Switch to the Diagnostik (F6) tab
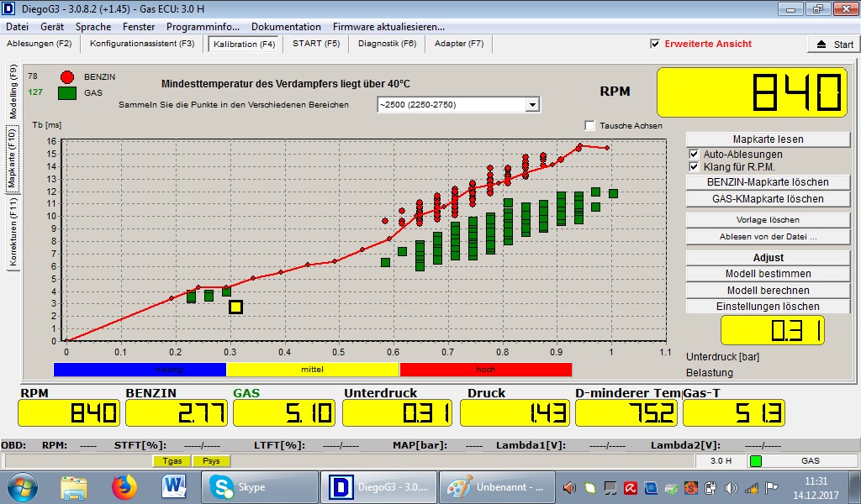This screenshot has width=861, height=504. 387,44
